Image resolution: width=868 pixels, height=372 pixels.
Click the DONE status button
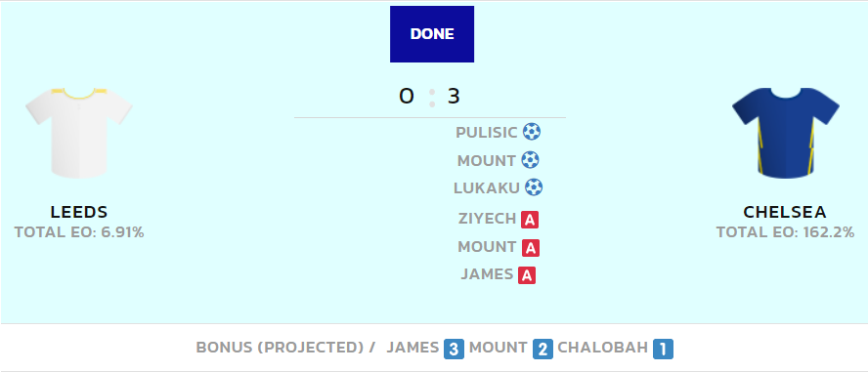(432, 34)
